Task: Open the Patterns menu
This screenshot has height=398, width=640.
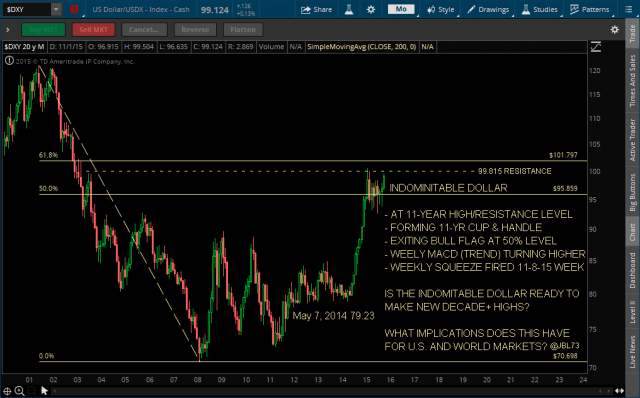Action: pyautogui.click(x=590, y=9)
